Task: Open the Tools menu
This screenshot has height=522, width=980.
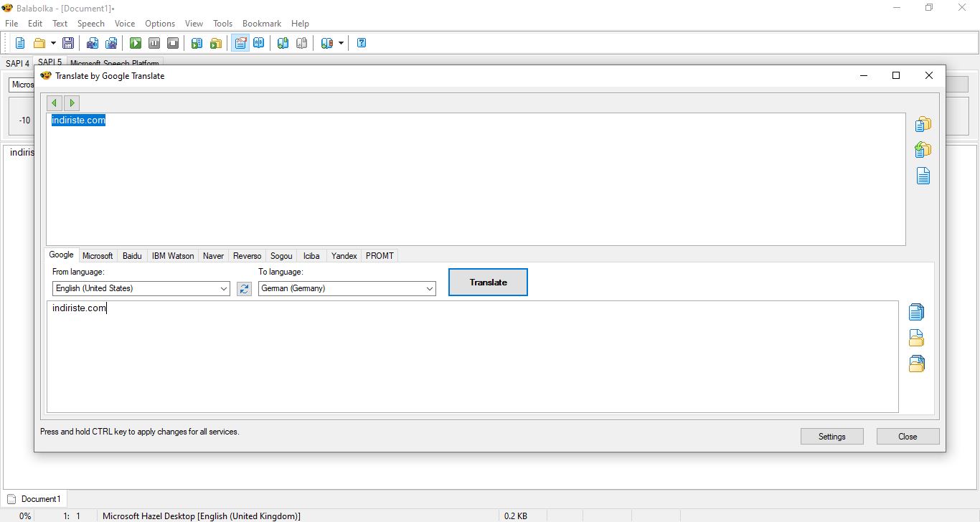Action: tap(223, 24)
